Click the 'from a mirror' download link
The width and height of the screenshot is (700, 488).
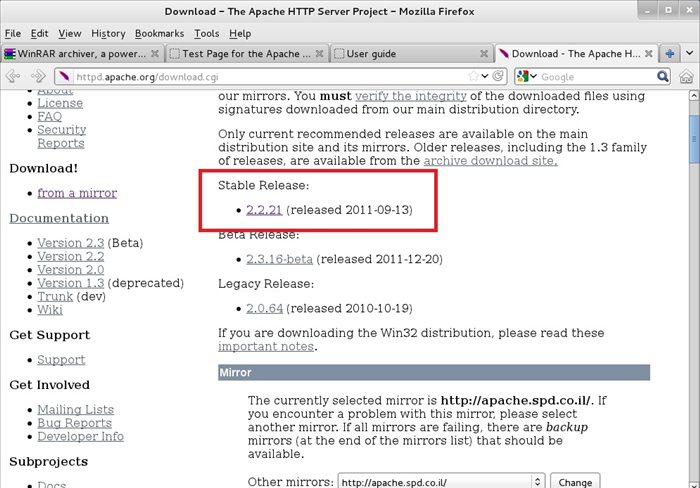pos(77,193)
